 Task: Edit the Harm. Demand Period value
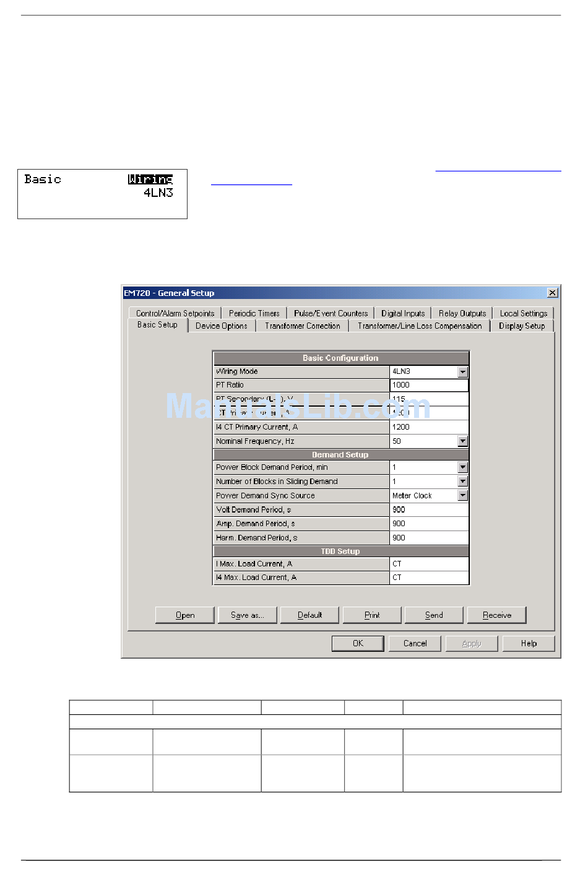(x=429, y=538)
